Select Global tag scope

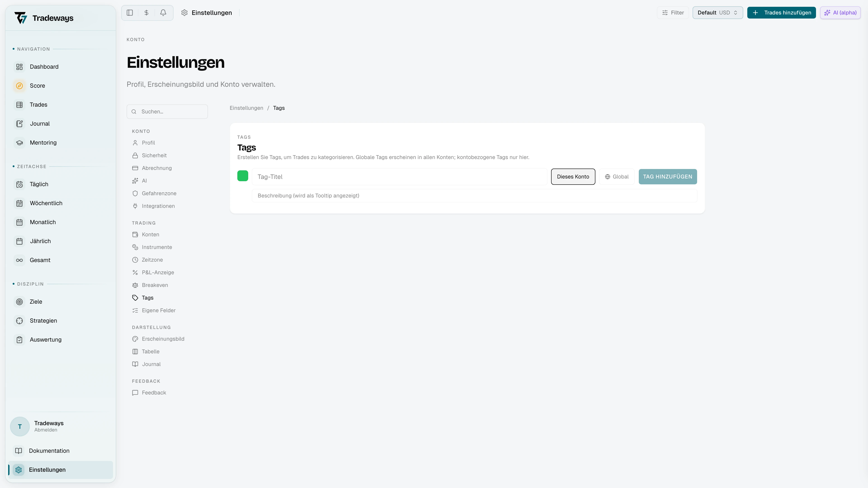click(x=617, y=177)
